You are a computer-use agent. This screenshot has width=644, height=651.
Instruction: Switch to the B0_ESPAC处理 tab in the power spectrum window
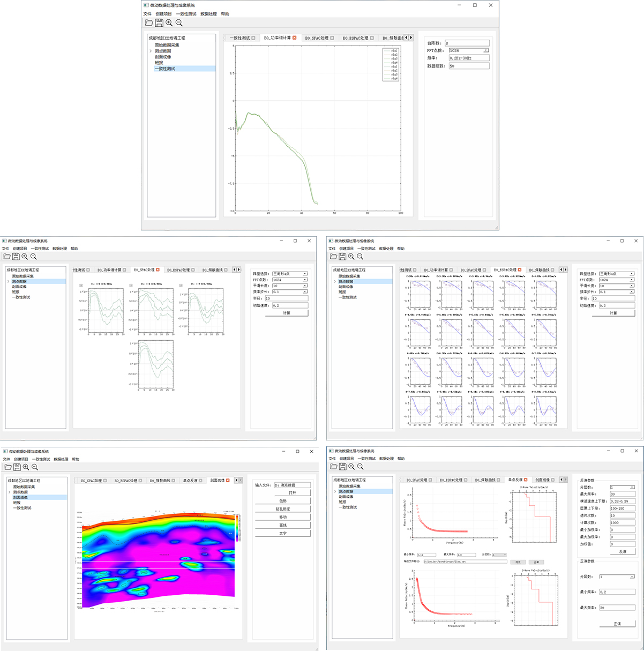coord(355,38)
